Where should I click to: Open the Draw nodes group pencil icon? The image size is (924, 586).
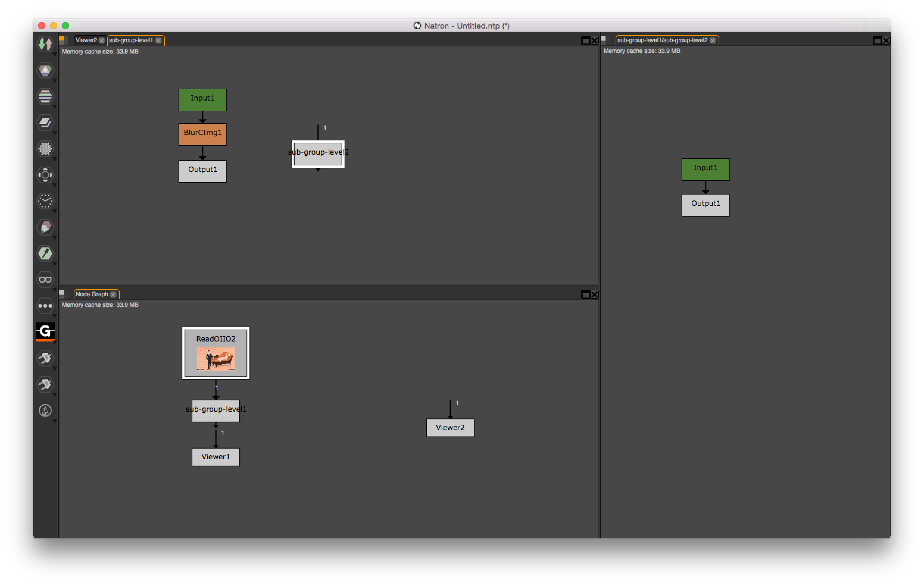point(45,228)
